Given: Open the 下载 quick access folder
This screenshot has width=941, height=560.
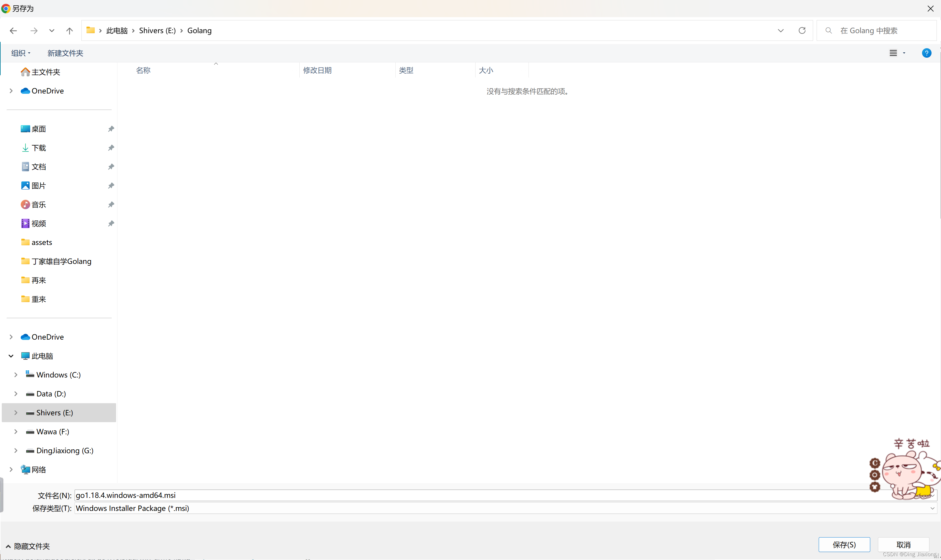Looking at the screenshot, I should [38, 148].
